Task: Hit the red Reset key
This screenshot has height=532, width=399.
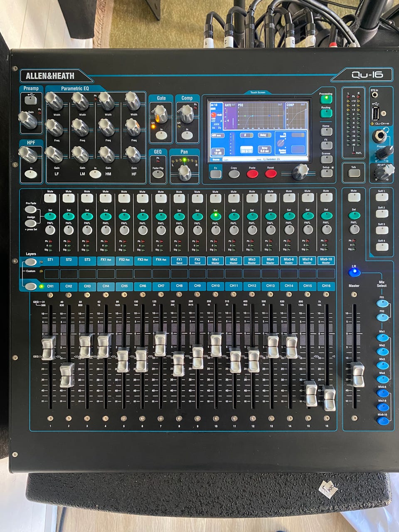Action: pyautogui.click(x=271, y=174)
